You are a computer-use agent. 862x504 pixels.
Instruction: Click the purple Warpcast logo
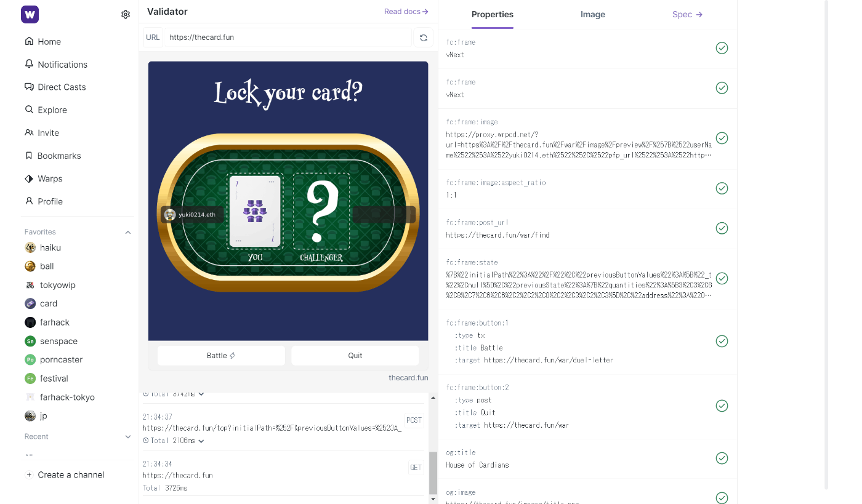tap(30, 14)
